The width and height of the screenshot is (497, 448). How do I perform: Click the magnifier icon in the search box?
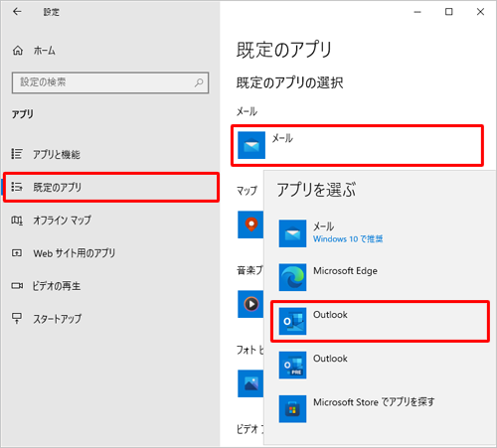click(199, 82)
